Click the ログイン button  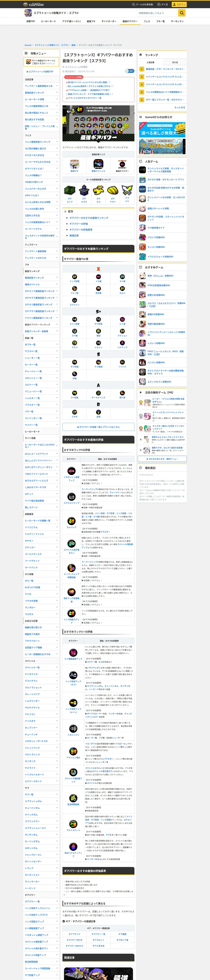(179, 4)
